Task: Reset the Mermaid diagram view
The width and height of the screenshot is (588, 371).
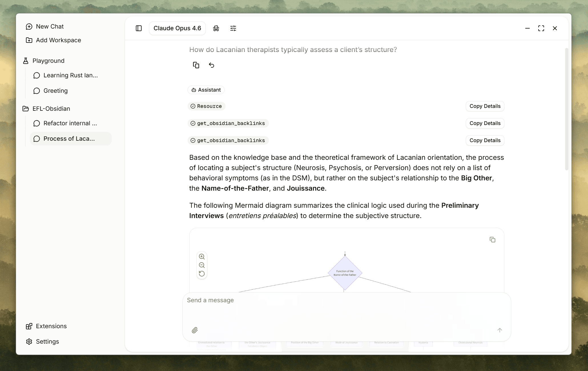Action: tap(202, 274)
